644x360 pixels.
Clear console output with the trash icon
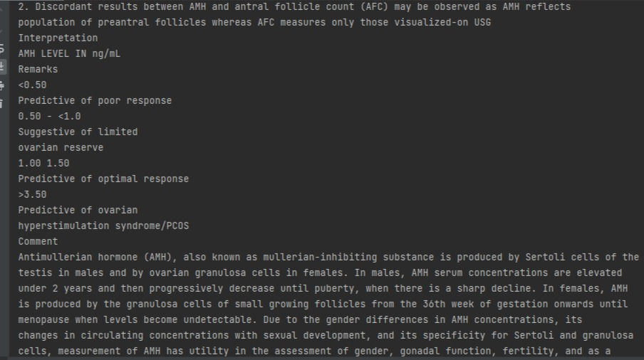1,103
